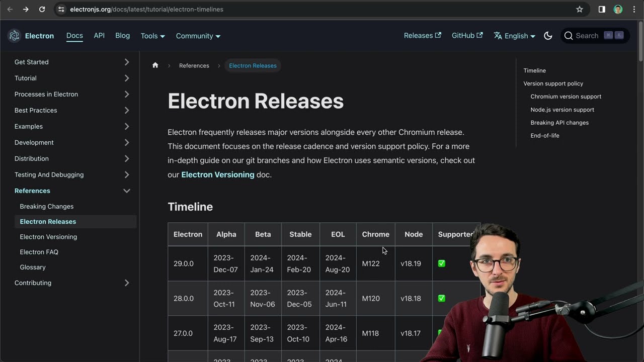Open the Chrome profile avatar

click(618, 9)
